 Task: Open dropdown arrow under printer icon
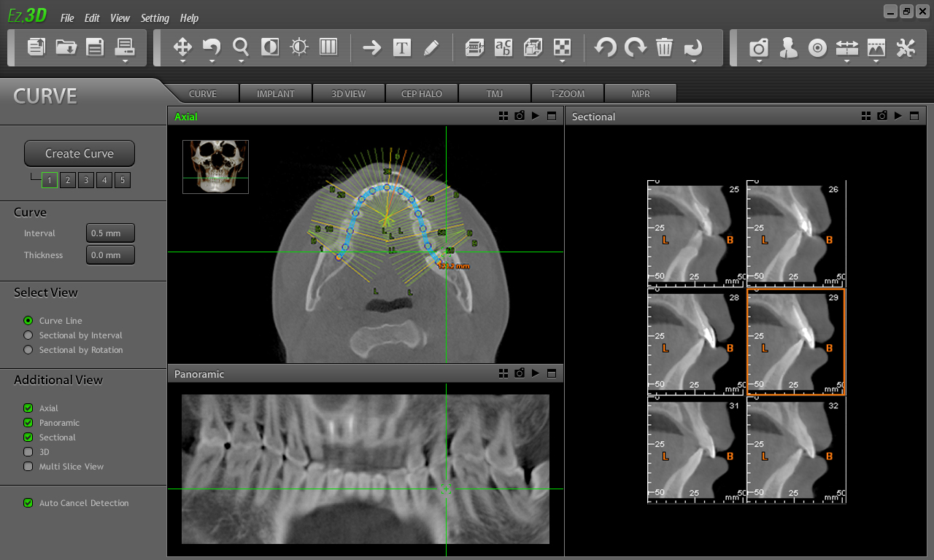[125, 62]
